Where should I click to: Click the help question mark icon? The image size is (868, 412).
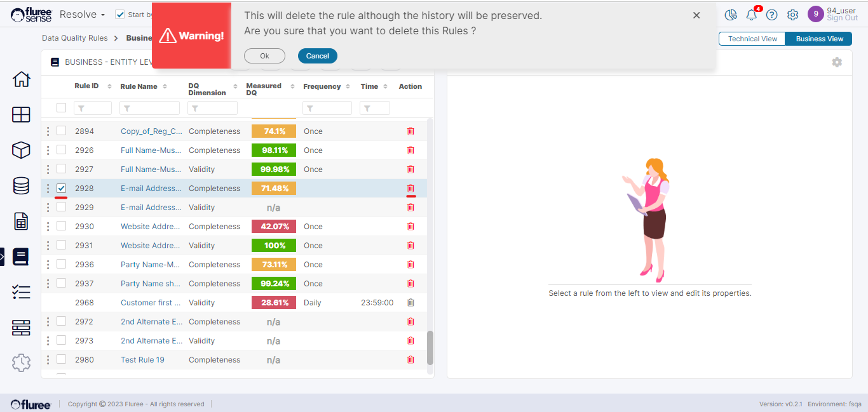point(772,15)
